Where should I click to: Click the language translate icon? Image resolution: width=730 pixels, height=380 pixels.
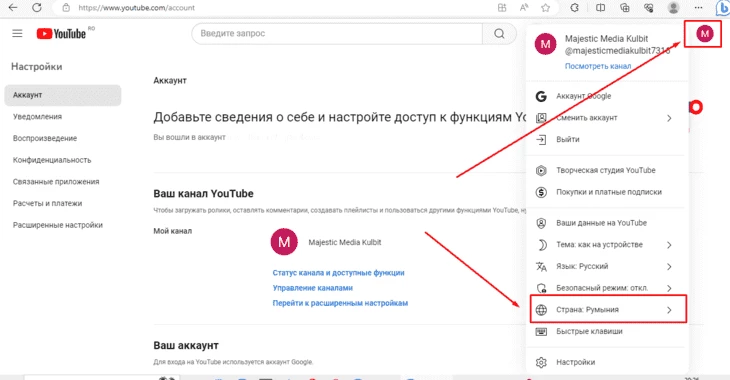pyautogui.click(x=541, y=266)
